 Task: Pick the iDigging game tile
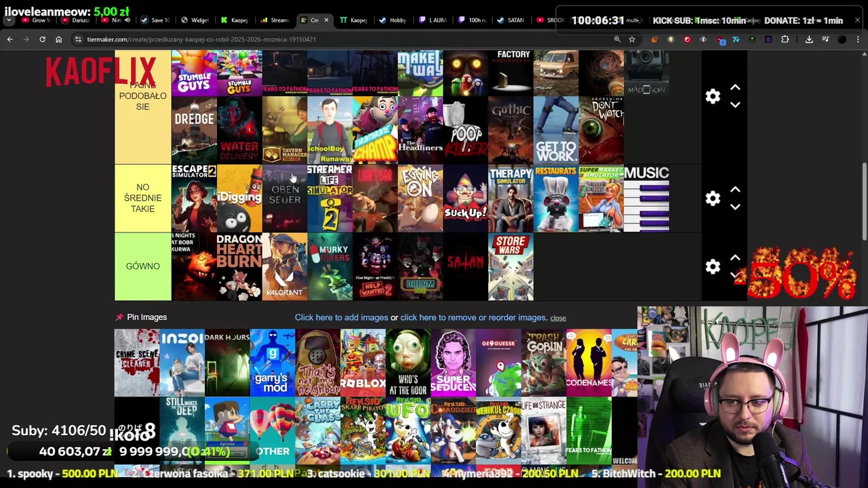(x=239, y=198)
